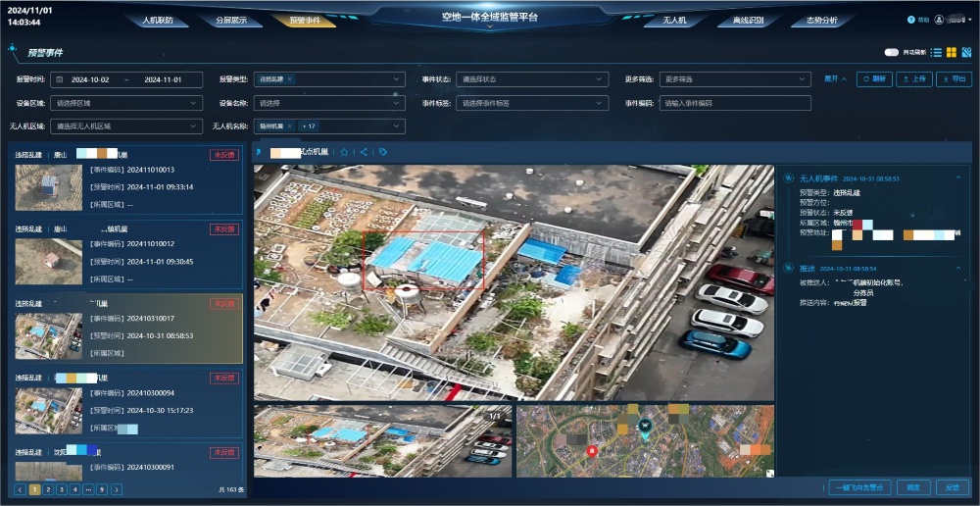The width and height of the screenshot is (980, 506).
Task: Click the red alarm marker on map
Action: click(x=591, y=450)
